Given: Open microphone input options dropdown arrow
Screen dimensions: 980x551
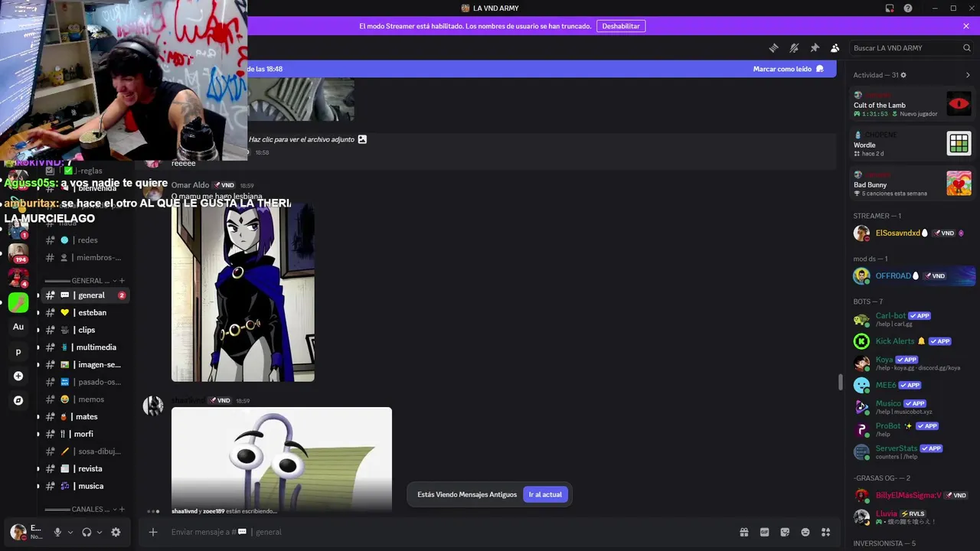Looking at the screenshot, I should pos(70,533).
